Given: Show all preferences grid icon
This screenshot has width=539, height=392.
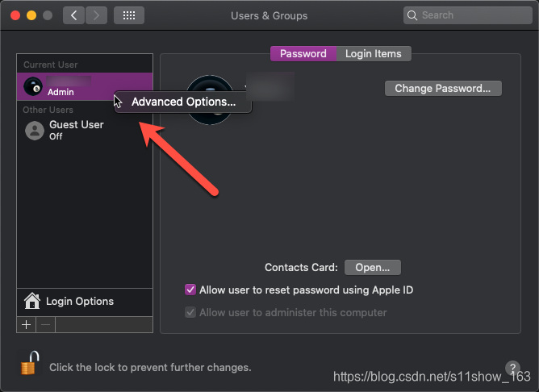Looking at the screenshot, I should point(129,15).
